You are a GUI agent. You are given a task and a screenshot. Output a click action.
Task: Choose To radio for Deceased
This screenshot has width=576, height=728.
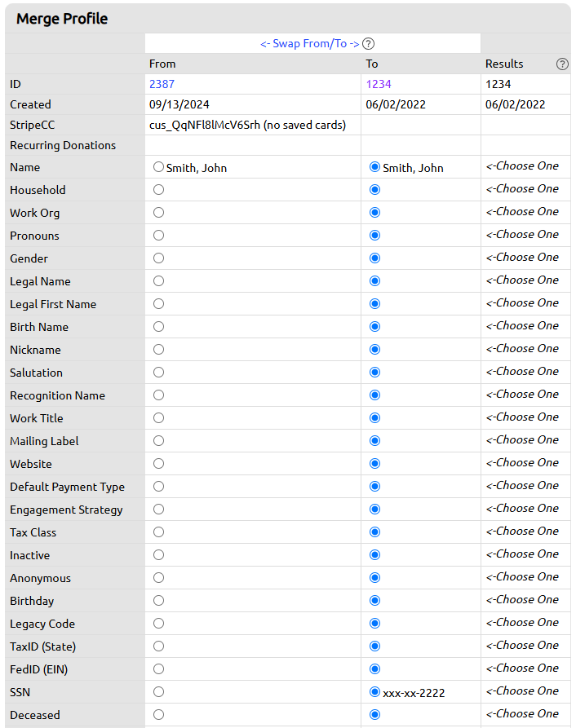click(x=374, y=714)
